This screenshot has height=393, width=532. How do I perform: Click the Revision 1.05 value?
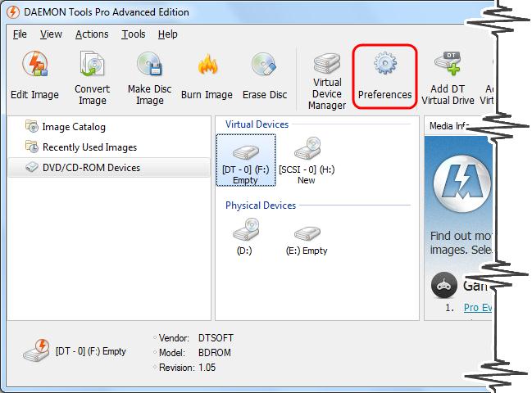point(207,368)
